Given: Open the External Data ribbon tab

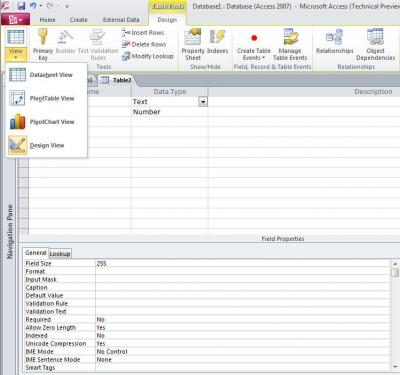Looking at the screenshot, I should click(x=121, y=20).
